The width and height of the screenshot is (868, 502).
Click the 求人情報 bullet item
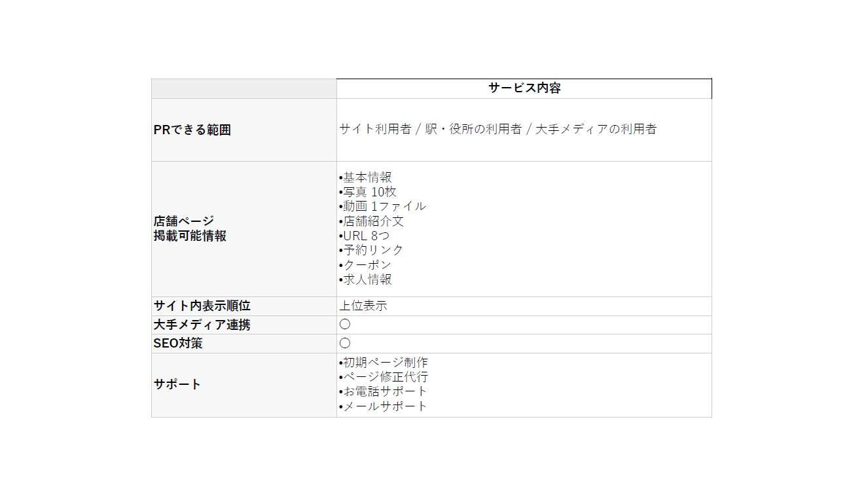click(366, 279)
